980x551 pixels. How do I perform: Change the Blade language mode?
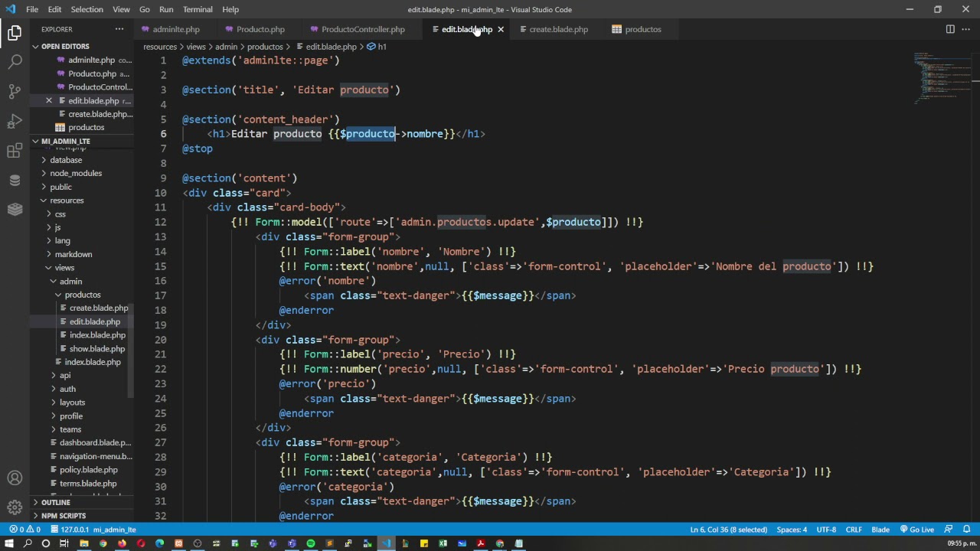pos(880,530)
